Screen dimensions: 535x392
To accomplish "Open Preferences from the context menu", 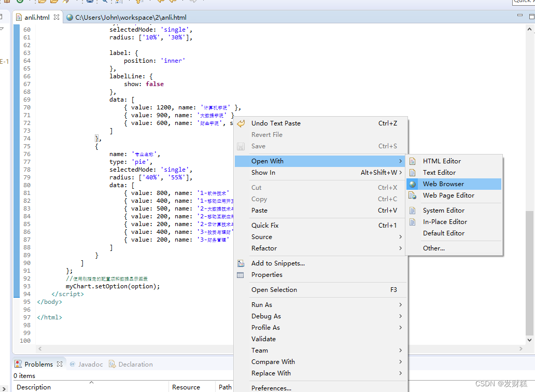I will pyautogui.click(x=272, y=388).
